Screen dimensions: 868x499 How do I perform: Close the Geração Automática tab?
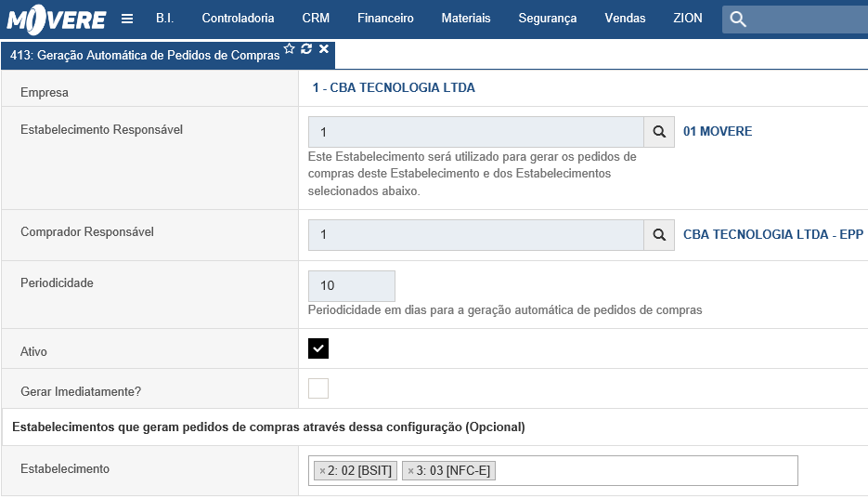324,48
